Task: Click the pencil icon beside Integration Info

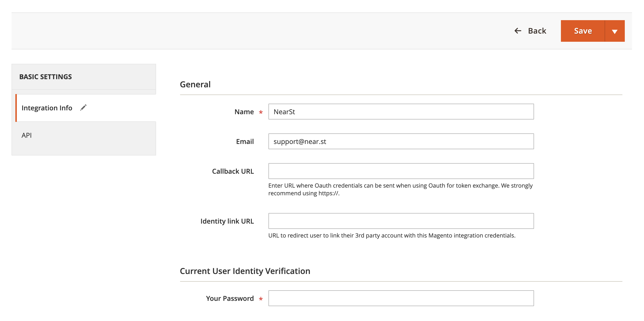Action: click(83, 108)
